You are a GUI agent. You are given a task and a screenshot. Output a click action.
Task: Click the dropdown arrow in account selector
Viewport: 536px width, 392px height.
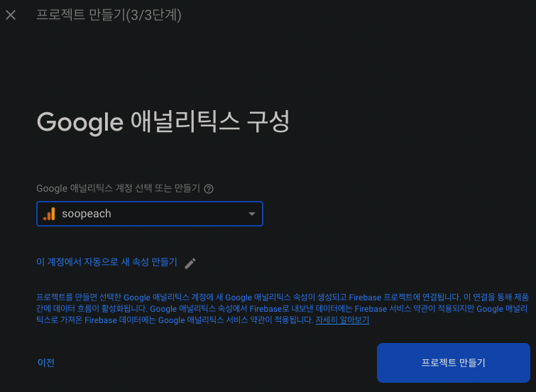pyautogui.click(x=252, y=214)
